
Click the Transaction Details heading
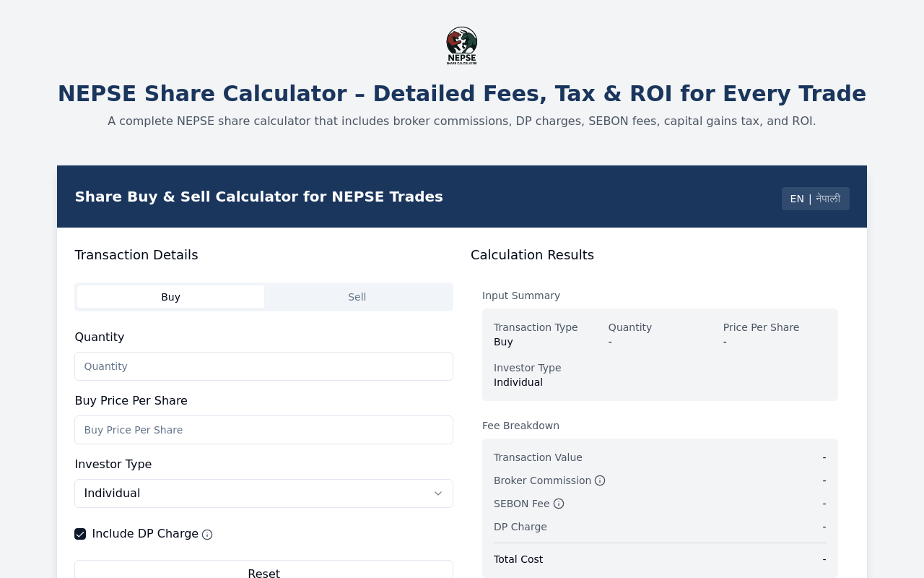[136, 255]
